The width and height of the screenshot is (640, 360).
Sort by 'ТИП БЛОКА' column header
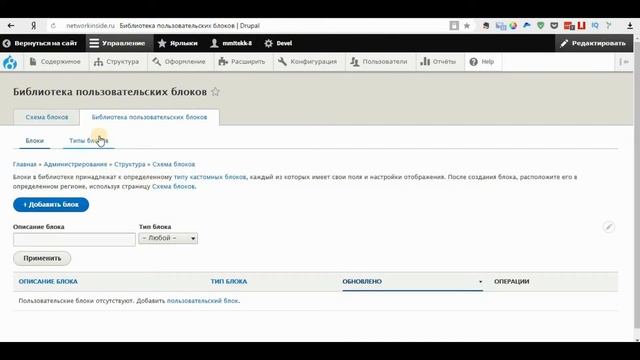[229, 282]
